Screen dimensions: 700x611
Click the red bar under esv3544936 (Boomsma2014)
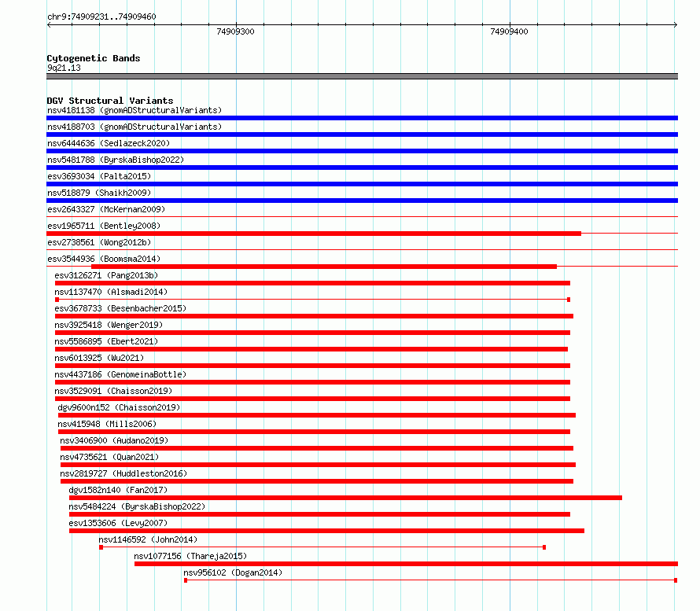(324, 267)
